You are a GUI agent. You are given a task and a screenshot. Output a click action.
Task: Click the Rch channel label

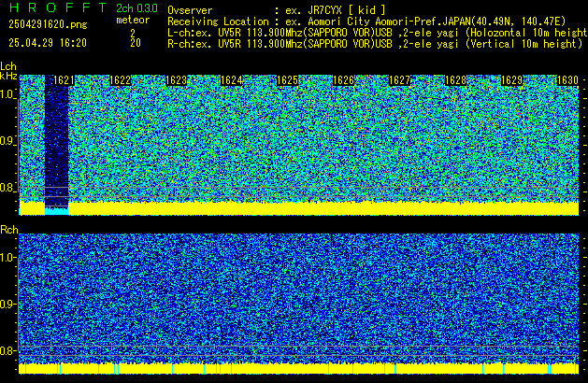(9, 230)
